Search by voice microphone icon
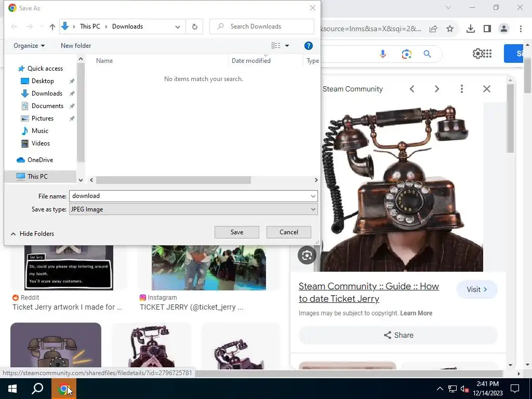 [x=383, y=54]
